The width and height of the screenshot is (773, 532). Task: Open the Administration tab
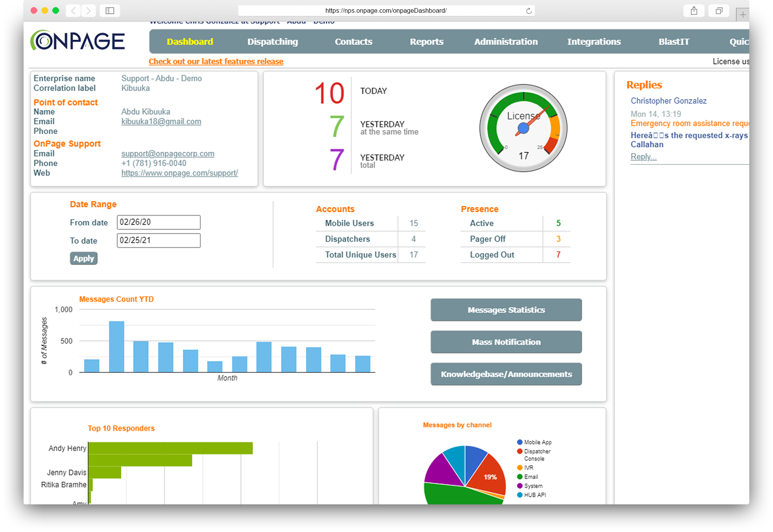(x=506, y=42)
